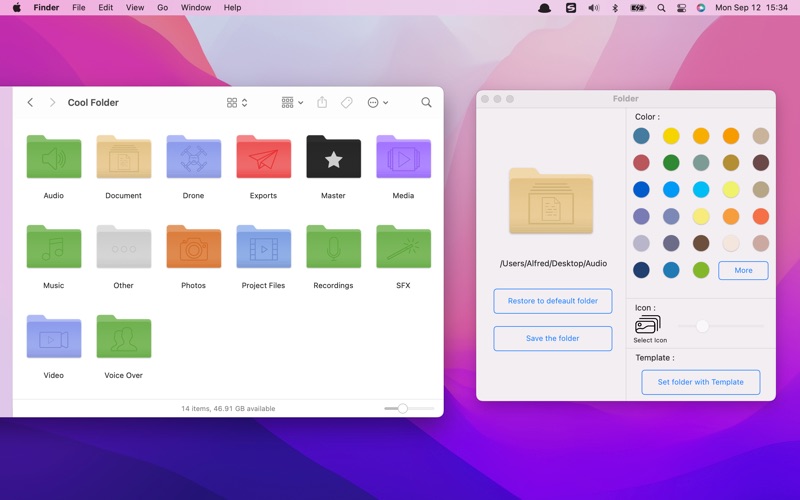Open the Go menu
This screenshot has height=500, width=800.
[x=162, y=8]
